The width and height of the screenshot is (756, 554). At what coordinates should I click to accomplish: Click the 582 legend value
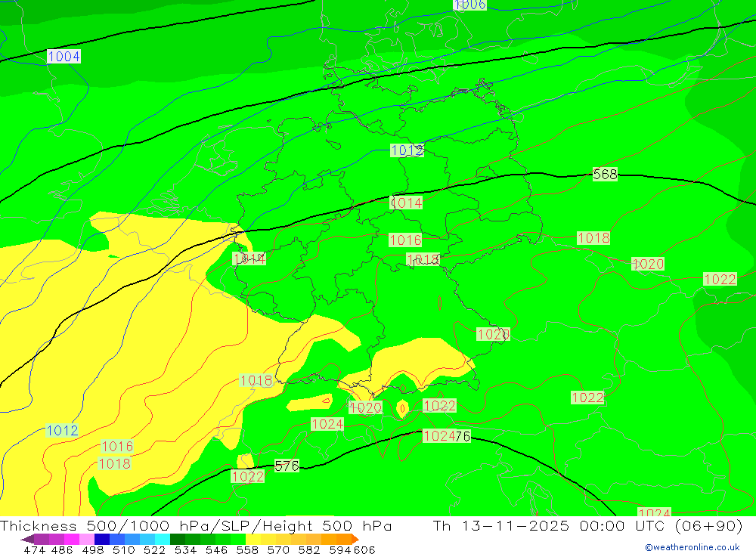[308, 549]
